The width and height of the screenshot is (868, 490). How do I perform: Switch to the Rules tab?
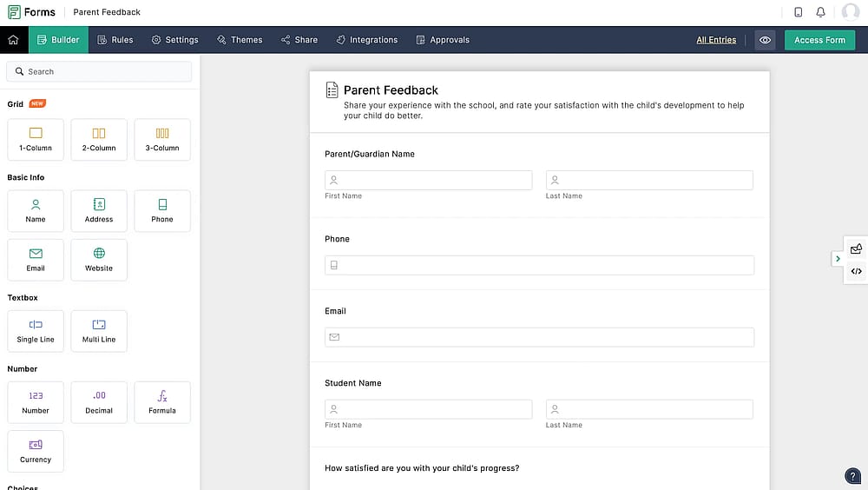(x=115, y=40)
